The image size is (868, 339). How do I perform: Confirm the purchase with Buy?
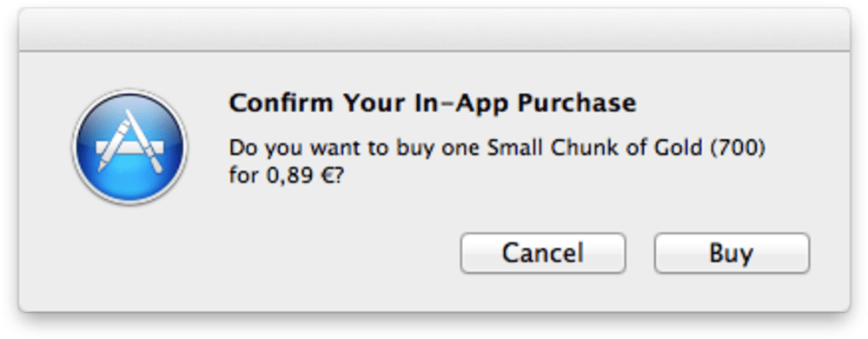[732, 253]
